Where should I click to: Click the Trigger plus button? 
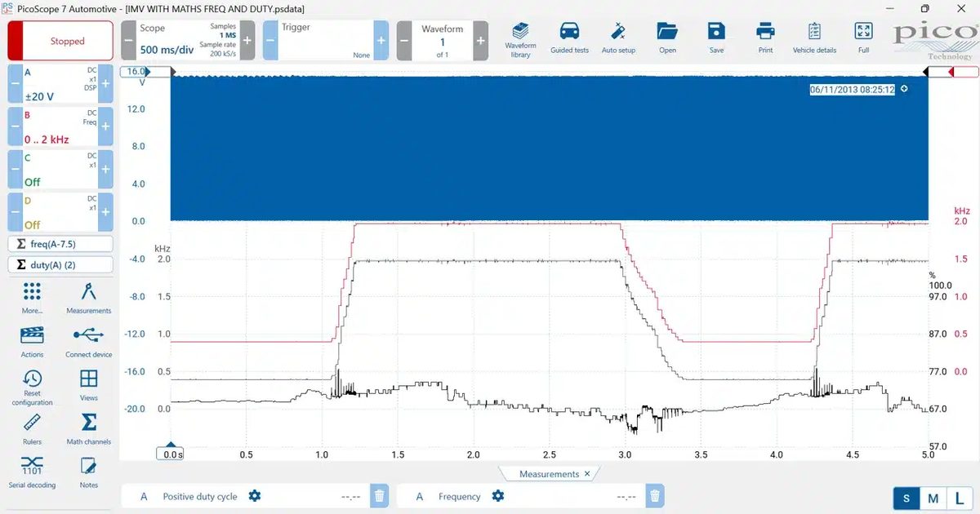(381, 41)
